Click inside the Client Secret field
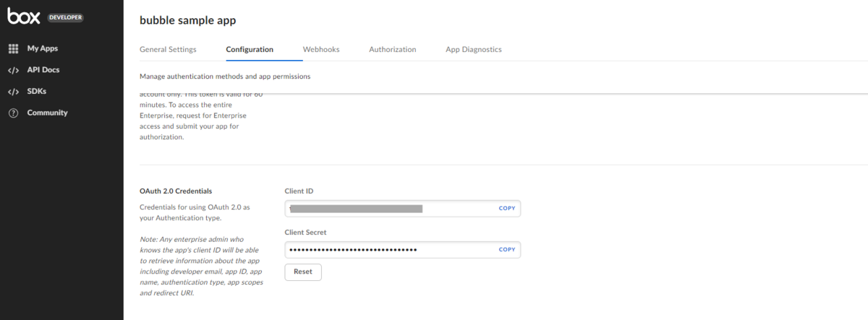This screenshot has width=868, height=320. click(x=403, y=250)
